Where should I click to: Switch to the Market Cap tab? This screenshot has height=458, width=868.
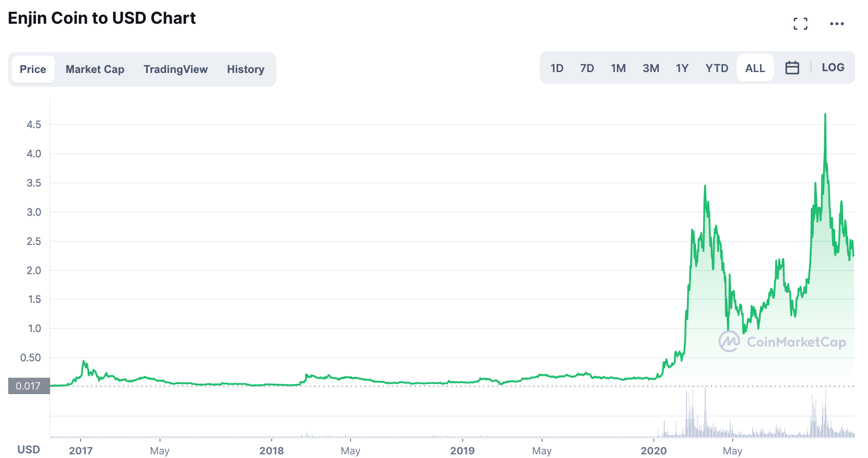coord(95,69)
